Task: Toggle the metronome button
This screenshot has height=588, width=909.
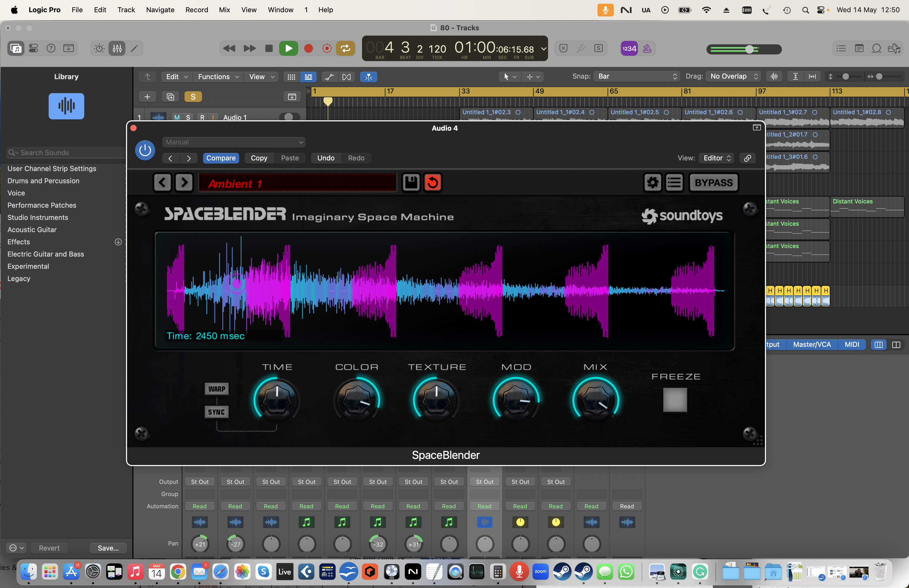Action: tap(647, 48)
